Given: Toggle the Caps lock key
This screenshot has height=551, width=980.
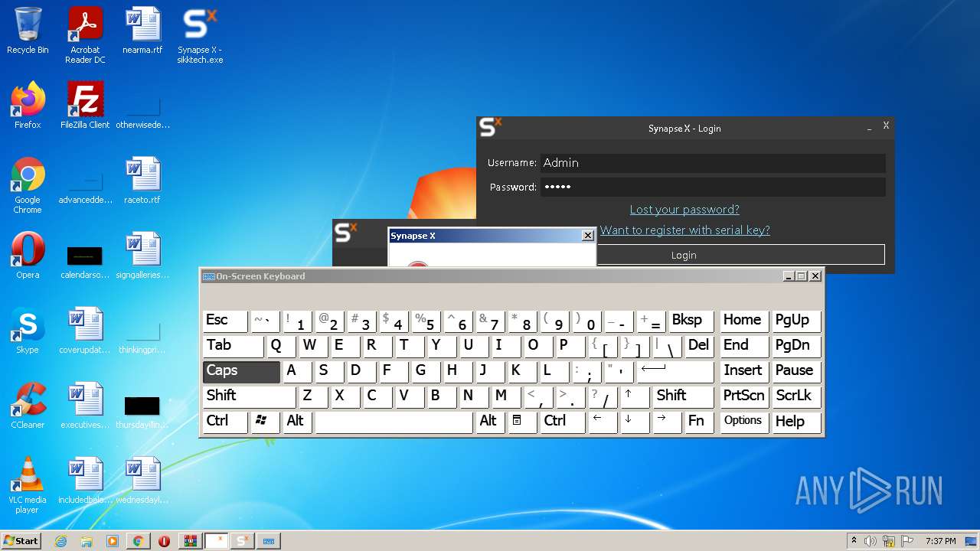Looking at the screenshot, I should tap(242, 371).
